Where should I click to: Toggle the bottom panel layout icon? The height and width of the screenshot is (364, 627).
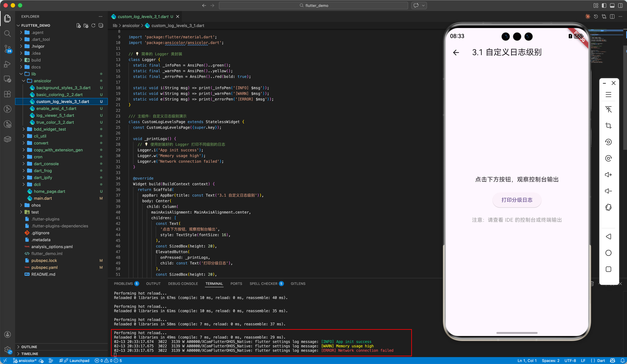612,5
